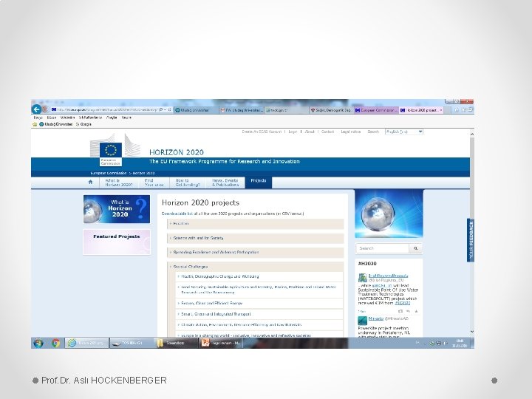The image size is (532, 399).
Task: Open the home icon in navigation bar
Action: [x=91, y=183]
